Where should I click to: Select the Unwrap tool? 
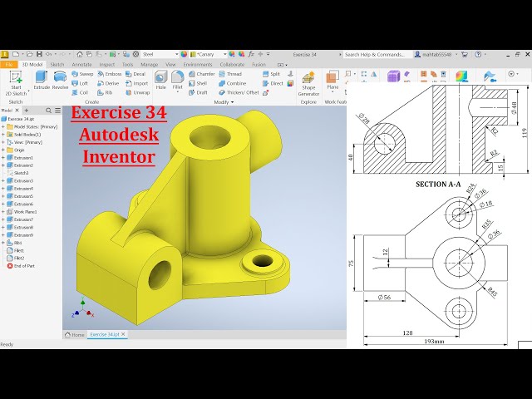tap(137, 92)
